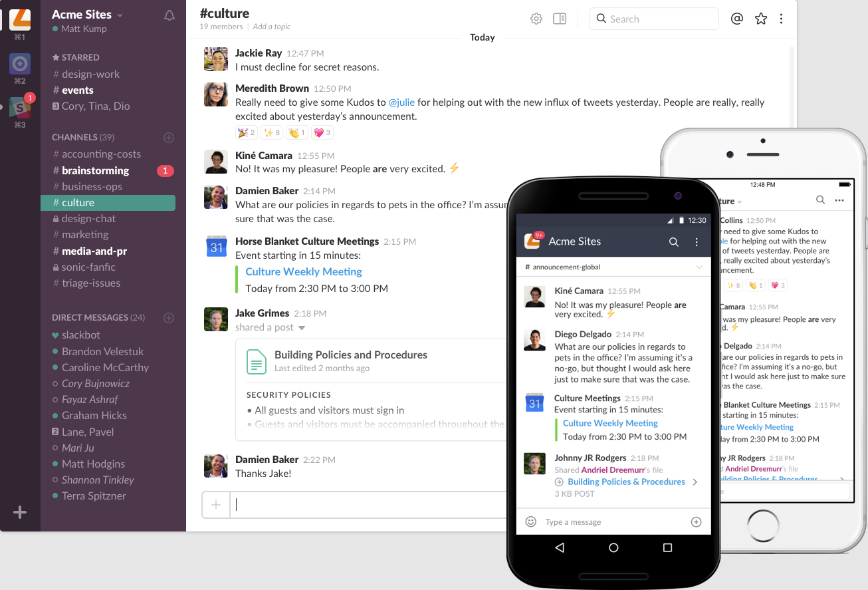Open the notifications bell in the sidebar
The image size is (868, 590).
[169, 15]
